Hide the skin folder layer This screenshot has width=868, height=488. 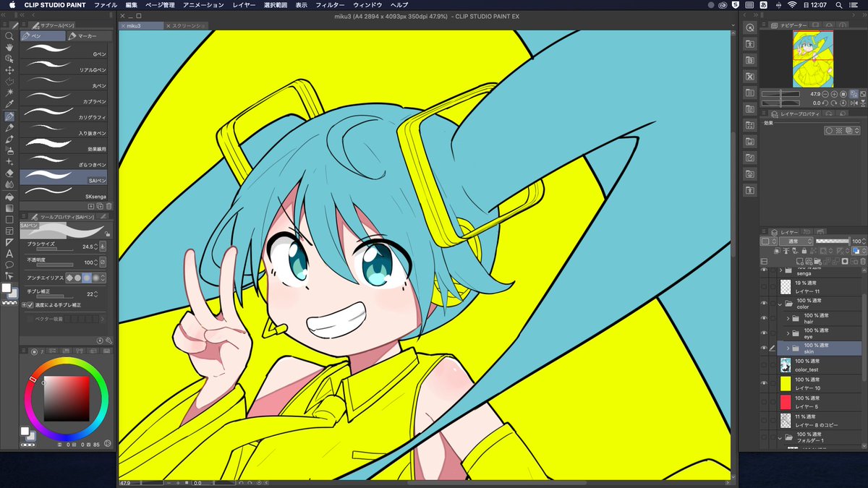[x=764, y=348]
